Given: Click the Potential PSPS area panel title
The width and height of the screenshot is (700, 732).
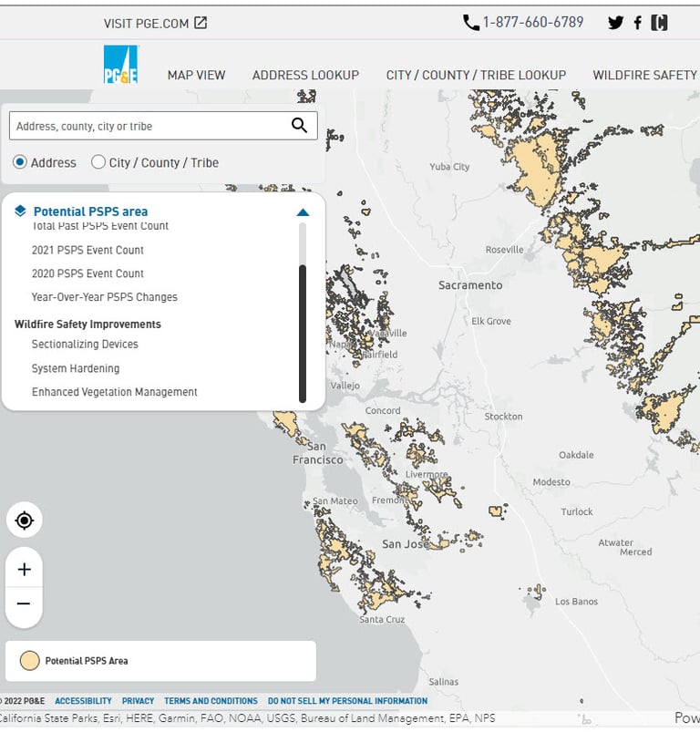Looking at the screenshot, I should tap(90, 211).
